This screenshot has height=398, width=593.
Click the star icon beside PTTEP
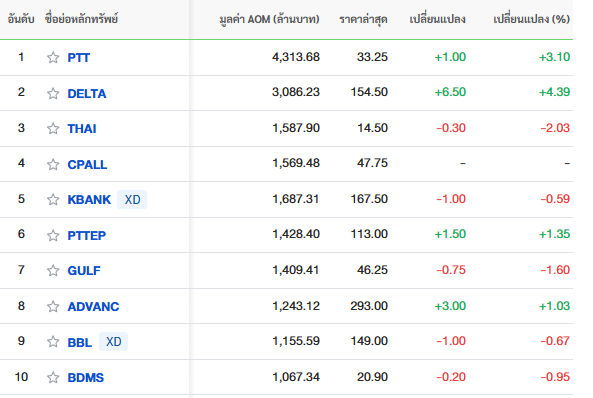53,235
